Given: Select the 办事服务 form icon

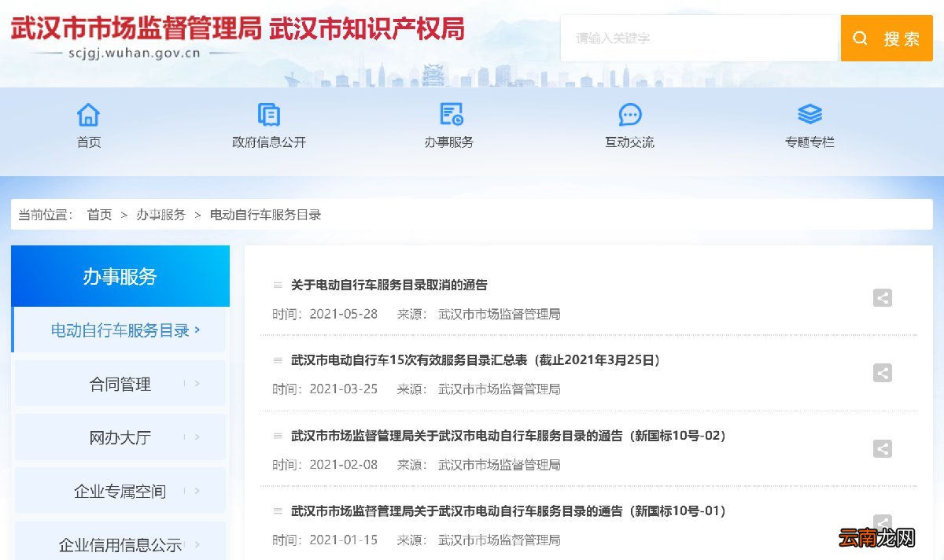Looking at the screenshot, I should click(451, 115).
